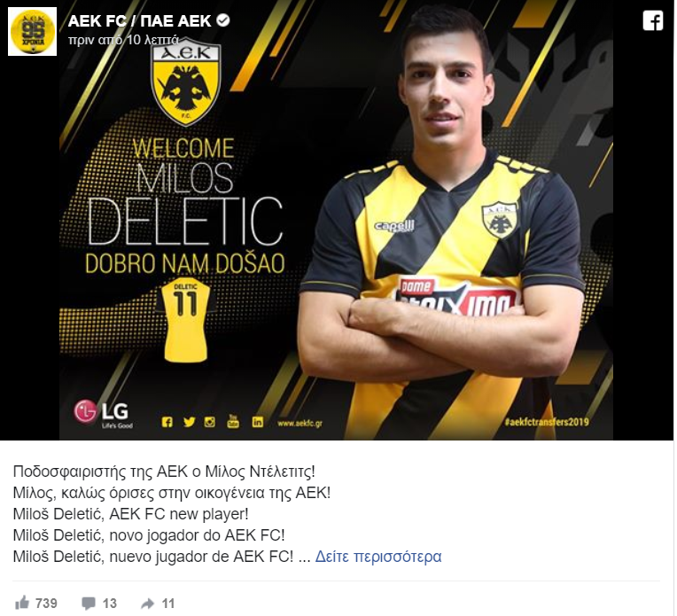The width and height of the screenshot is (677, 616).
Task: Click the thumbs-up like icon
Action: pos(22,603)
